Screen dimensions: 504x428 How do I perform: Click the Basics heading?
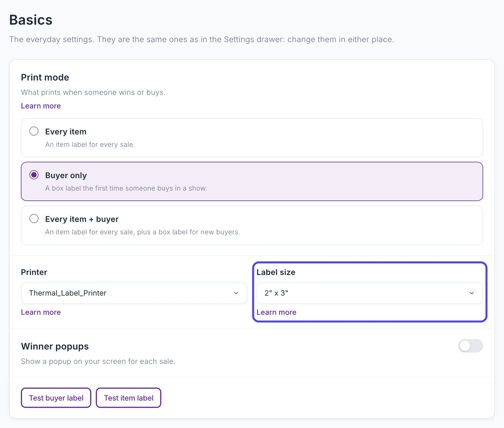pos(31,20)
